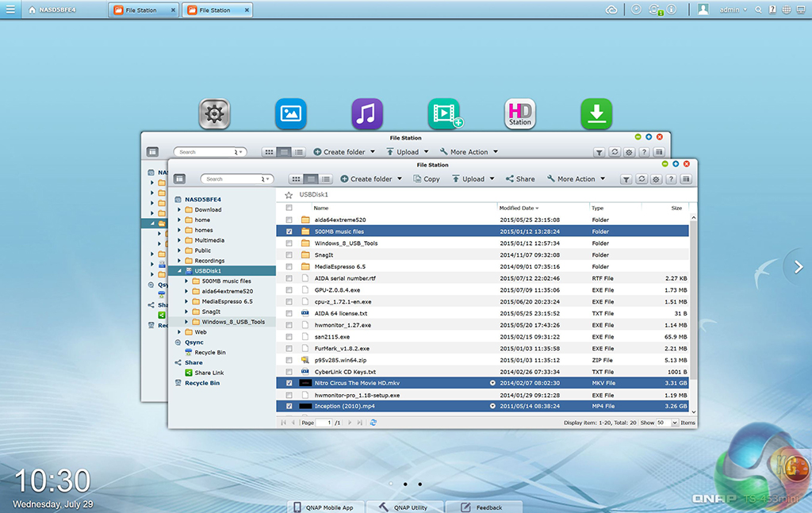The height and width of the screenshot is (513, 812).
Task: Check the box for GPU-Z.0.8.4.exe
Action: point(289,290)
